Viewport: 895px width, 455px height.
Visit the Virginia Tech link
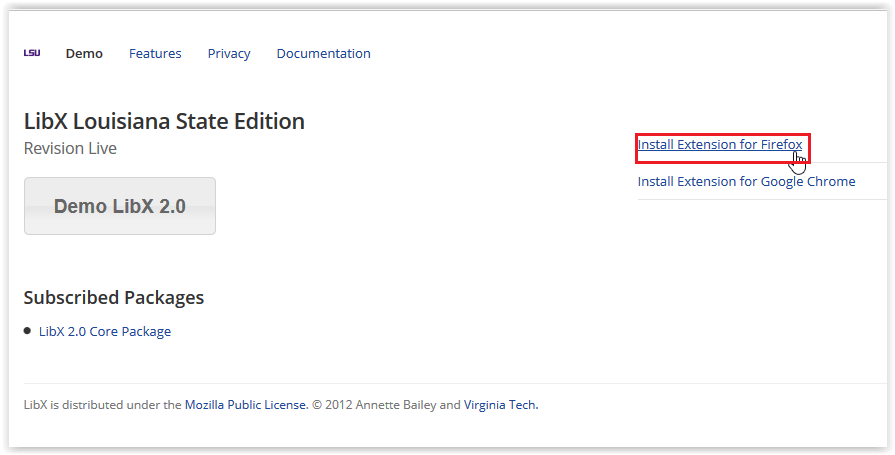click(500, 406)
